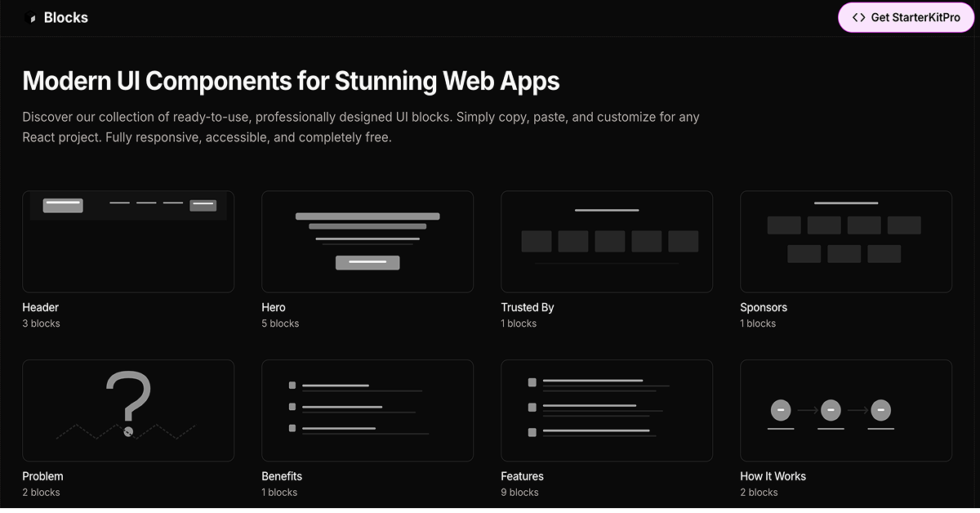980x513 pixels.
Task: Select the Features category title
Action: pyautogui.click(x=522, y=476)
